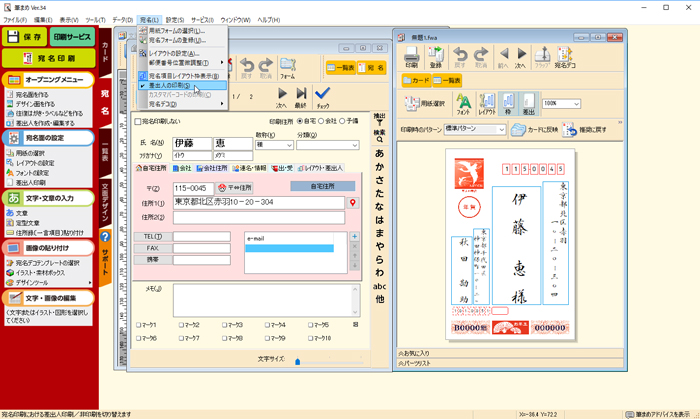700x419 pixels.
Task: Tick the マーク1 checkbox
Action: click(x=138, y=325)
